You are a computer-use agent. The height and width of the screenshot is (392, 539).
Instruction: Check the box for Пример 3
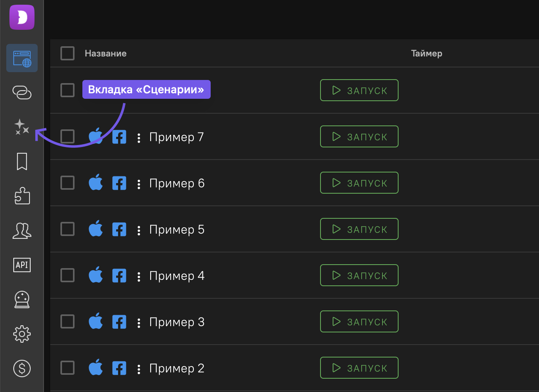pos(67,321)
